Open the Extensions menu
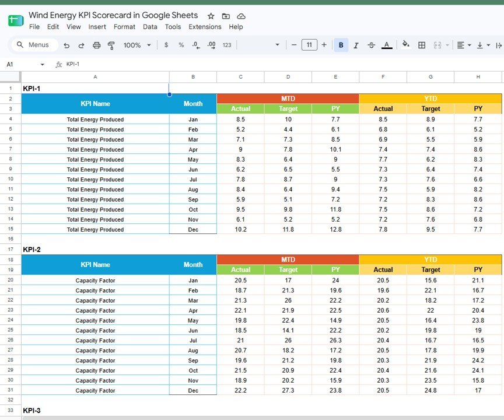 205,27
